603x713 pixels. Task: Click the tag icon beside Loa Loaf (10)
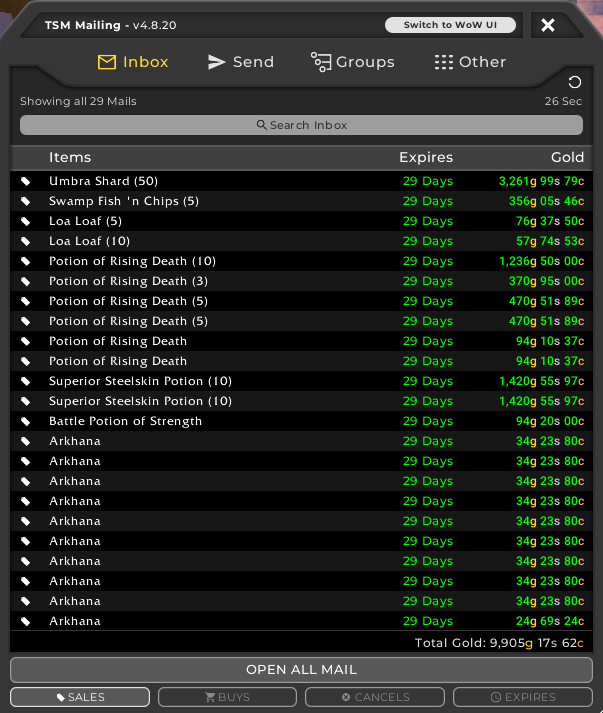pos(26,241)
